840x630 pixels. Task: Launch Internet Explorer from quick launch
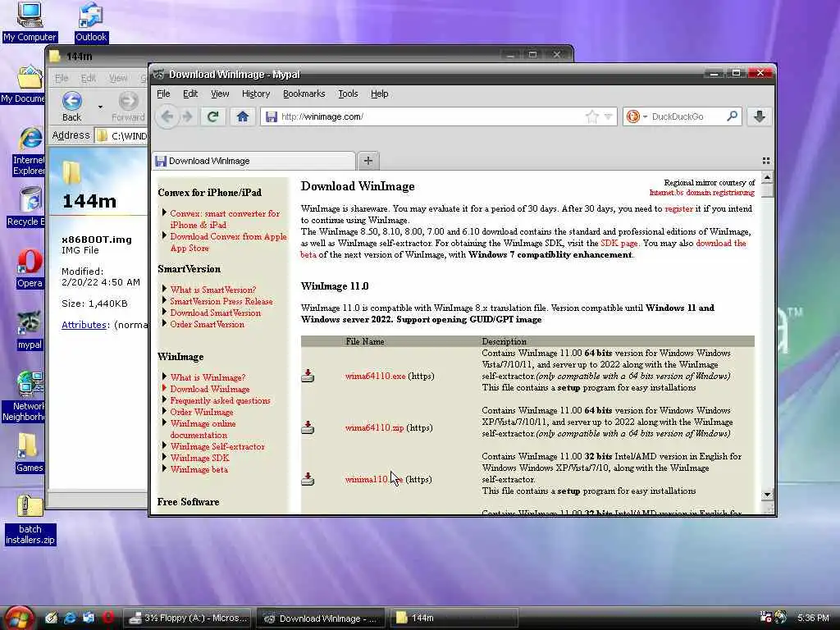click(70, 618)
